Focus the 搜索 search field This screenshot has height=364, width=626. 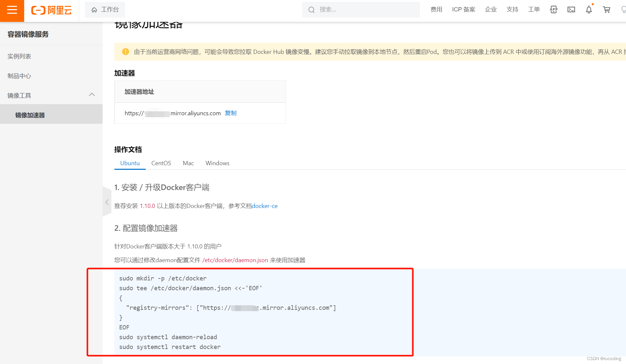pos(361,10)
